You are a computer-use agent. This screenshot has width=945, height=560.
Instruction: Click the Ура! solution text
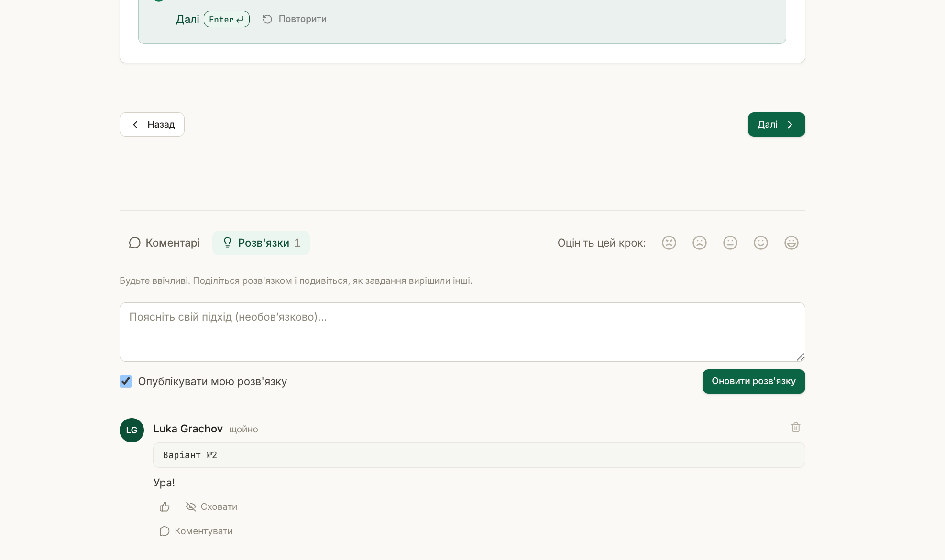point(164,483)
